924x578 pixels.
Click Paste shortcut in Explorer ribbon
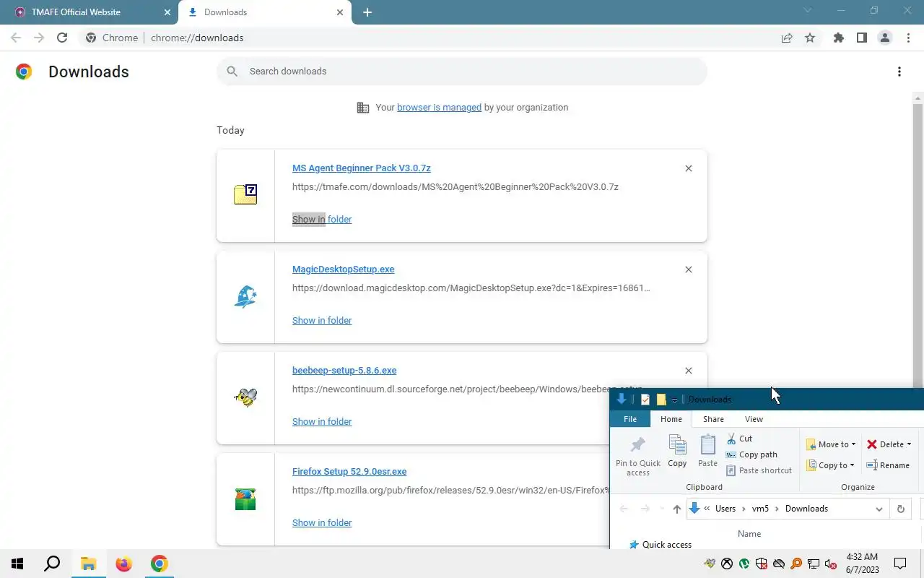click(x=759, y=470)
